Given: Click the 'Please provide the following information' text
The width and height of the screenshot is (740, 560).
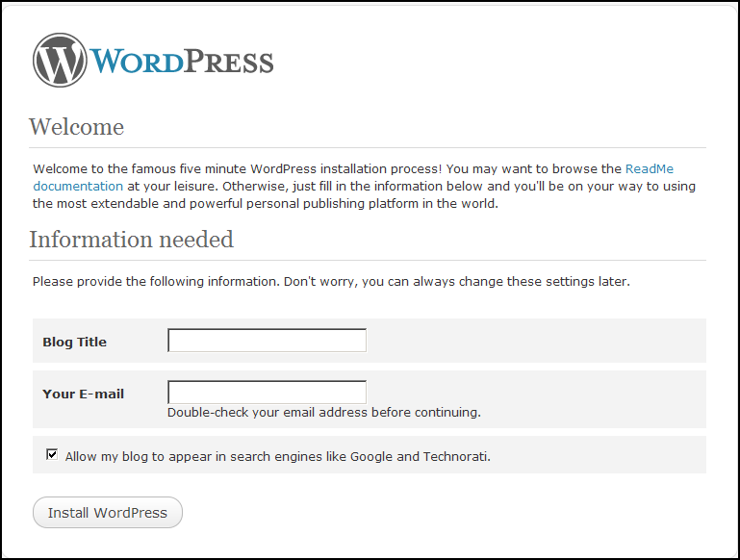Looking at the screenshot, I should coord(331,282).
